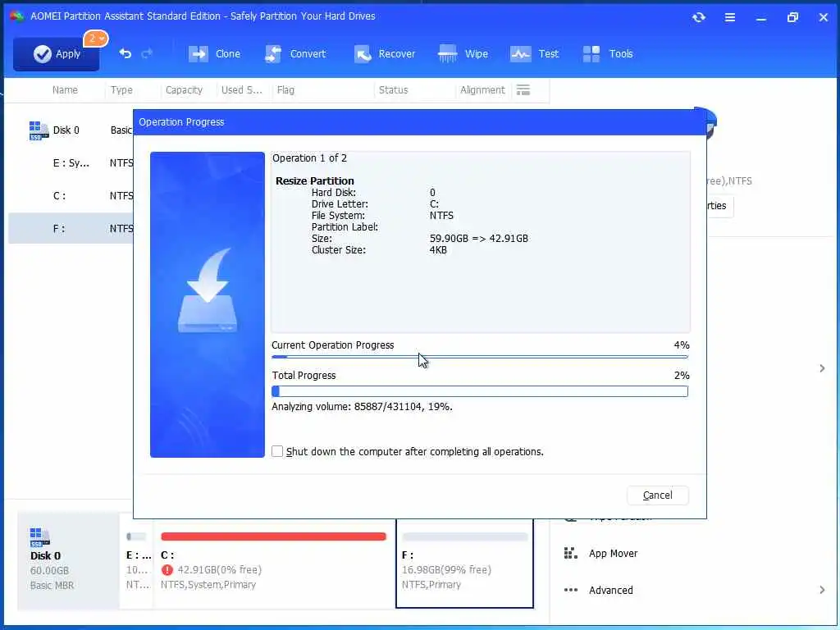Screen dimensions: 840x630
Task: Open the Clone tool
Action: coord(214,53)
